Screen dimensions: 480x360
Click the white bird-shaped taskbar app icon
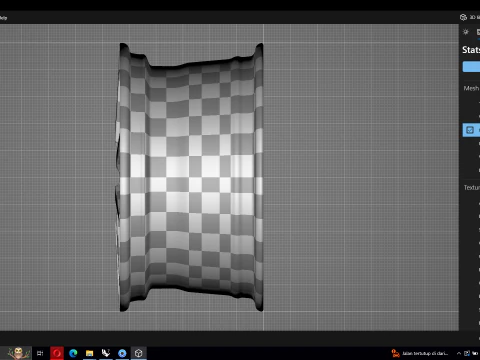106,353
